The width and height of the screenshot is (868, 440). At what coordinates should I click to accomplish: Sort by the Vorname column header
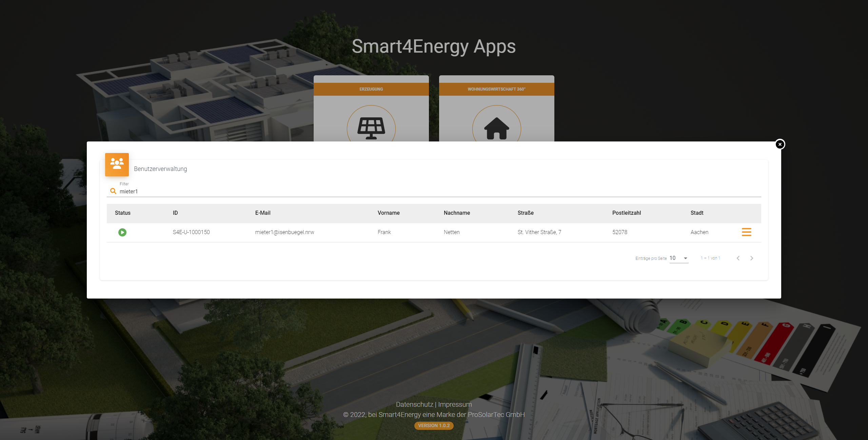coord(389,213)
